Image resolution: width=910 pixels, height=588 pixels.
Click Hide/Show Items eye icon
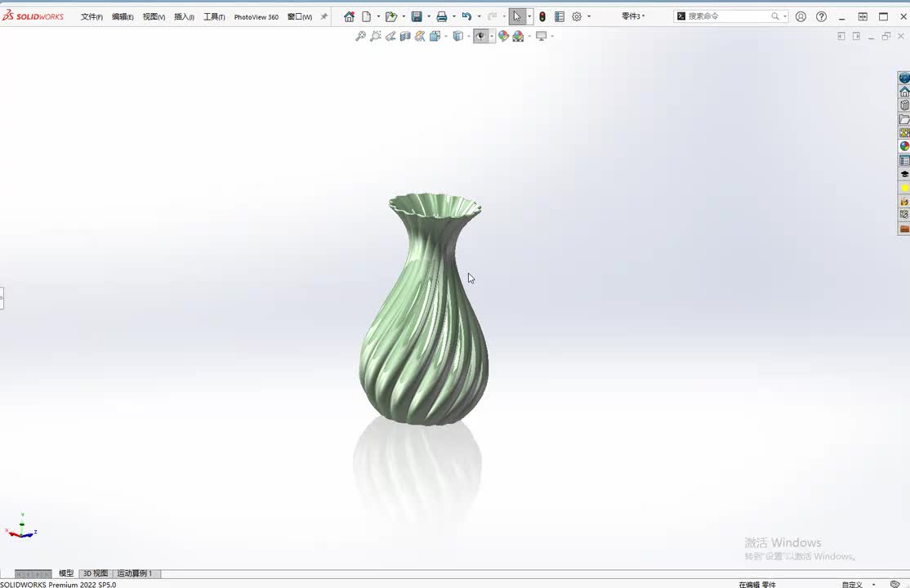480,36
